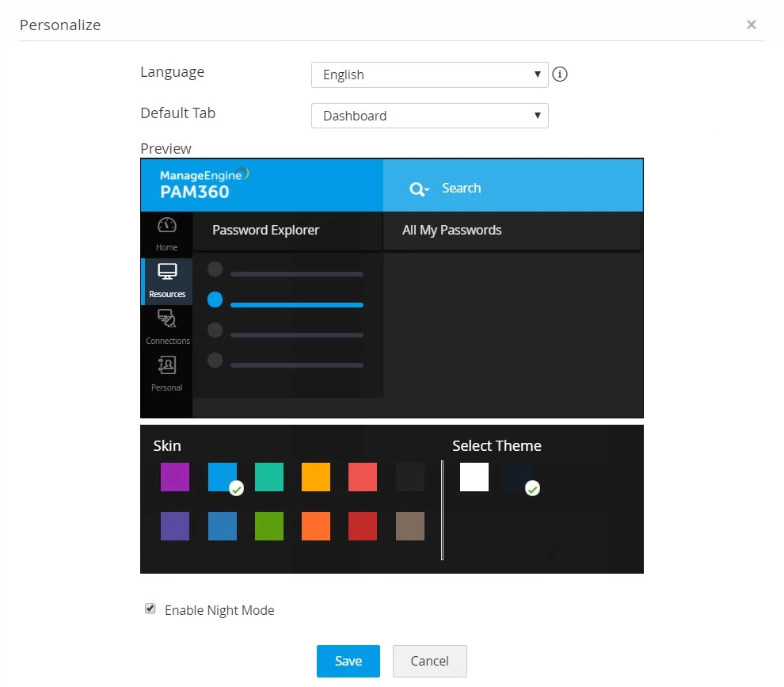The height and width of the screenshot is (687, 784).
Task: Cancel the personalization changes
Action: (429, 661)
